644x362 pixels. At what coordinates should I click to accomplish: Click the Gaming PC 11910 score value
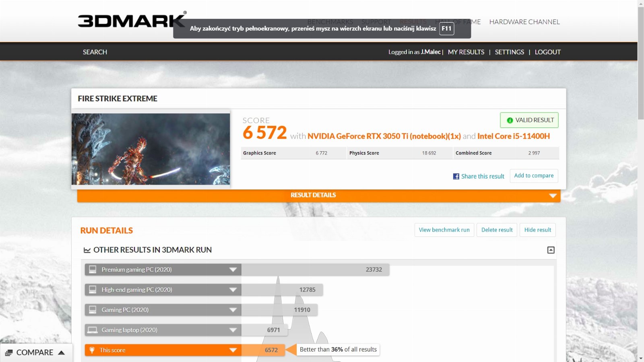[302, 310]
